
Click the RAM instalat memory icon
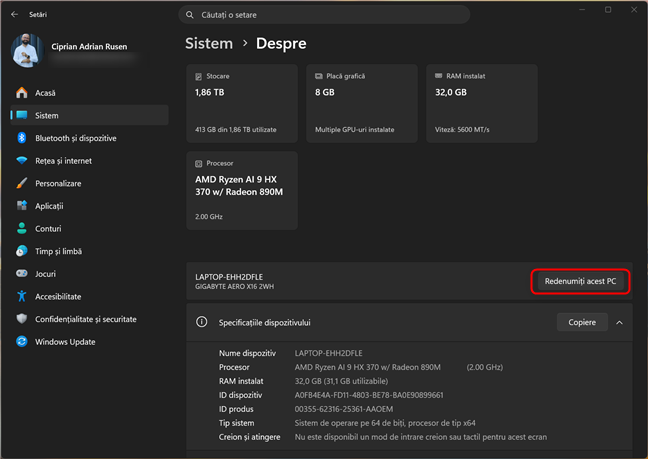pos(438,76)
